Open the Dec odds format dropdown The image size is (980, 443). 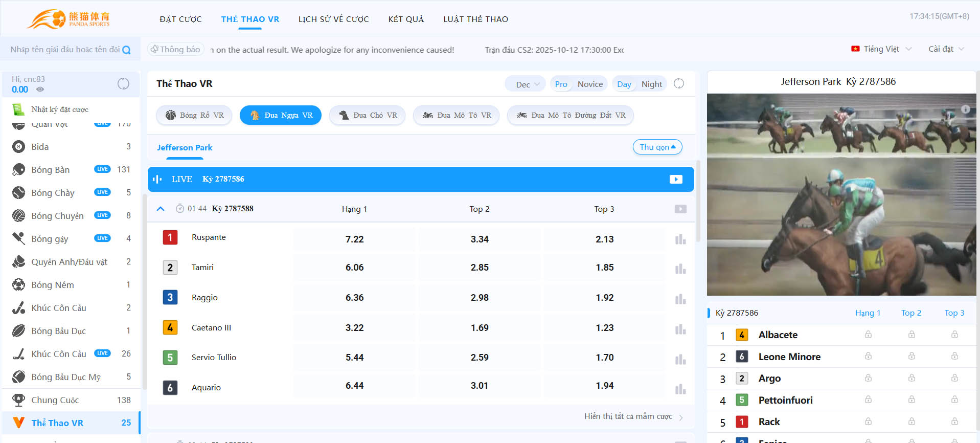point(527,84)
